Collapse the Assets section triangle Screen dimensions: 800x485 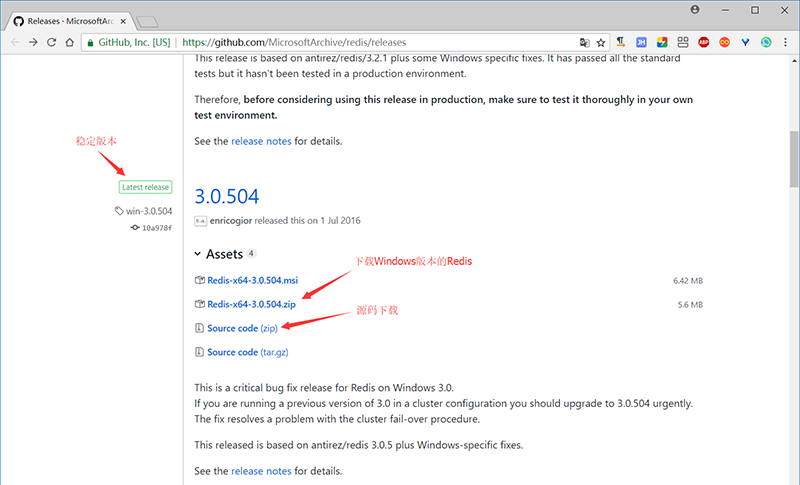coord(198,255)
